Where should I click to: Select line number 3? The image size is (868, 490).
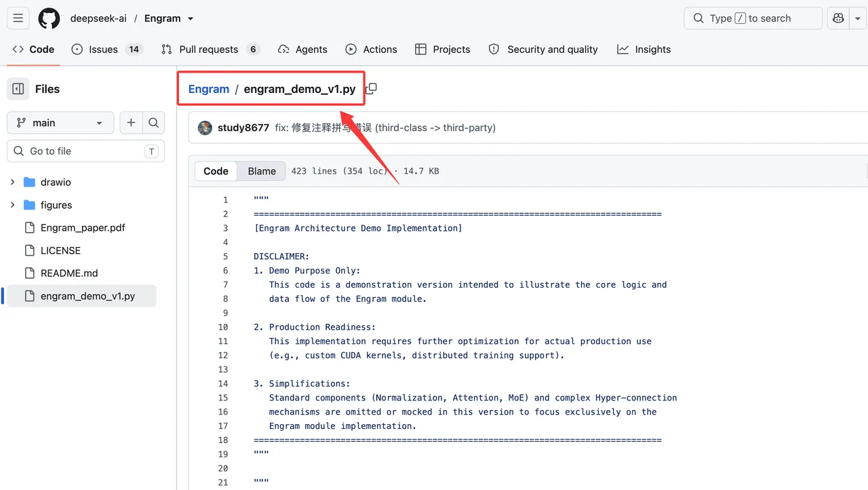click(225, 228)
